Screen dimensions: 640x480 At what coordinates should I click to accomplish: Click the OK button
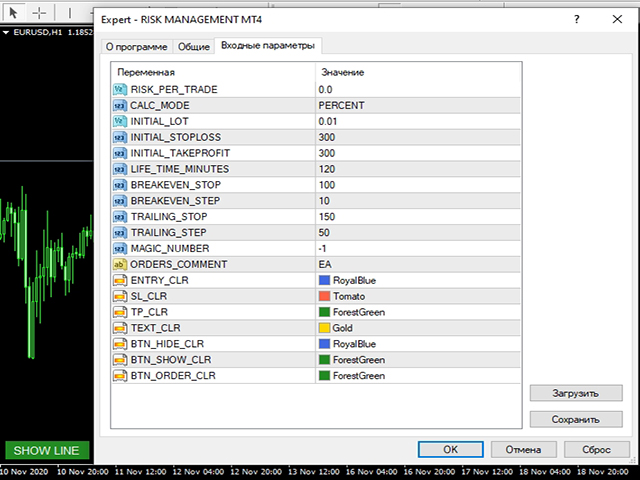coord(451,449)
